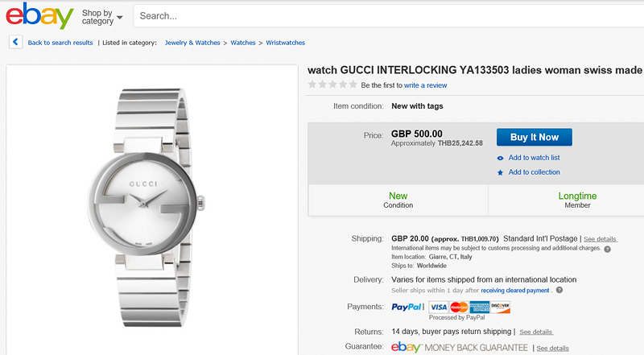The width and height of the screenshot is (644, 355).
Task: Click the star rating icons
Action: tap(332, 85)
